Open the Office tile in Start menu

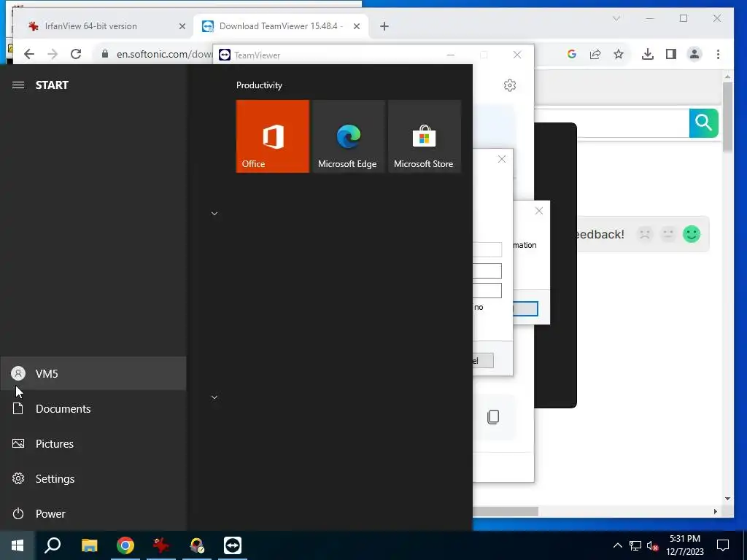273,136
